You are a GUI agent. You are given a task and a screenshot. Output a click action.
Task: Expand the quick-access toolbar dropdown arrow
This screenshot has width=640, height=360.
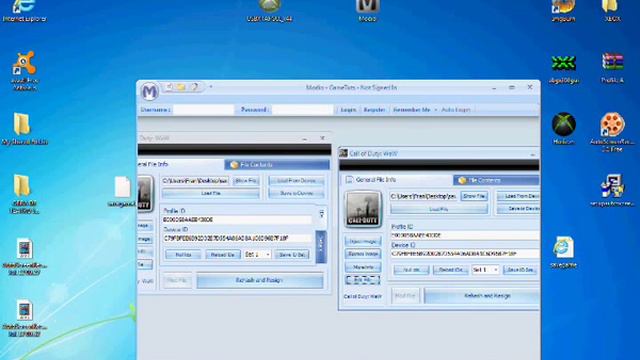(x=211, y=87)
